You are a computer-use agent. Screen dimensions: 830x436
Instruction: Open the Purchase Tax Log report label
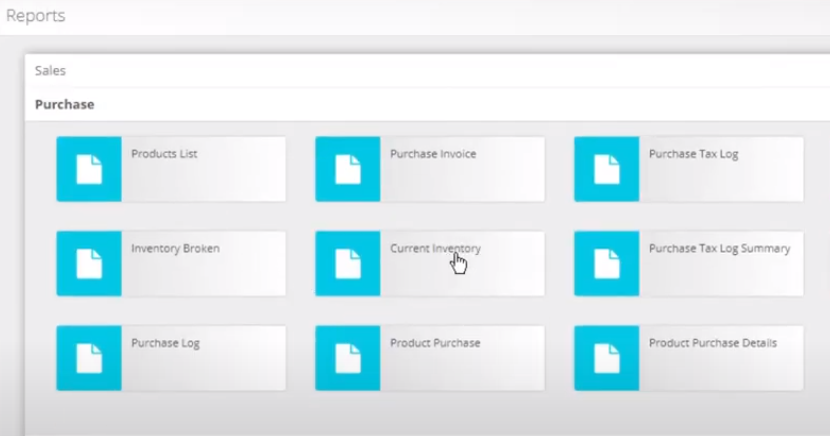coord(693,154)
